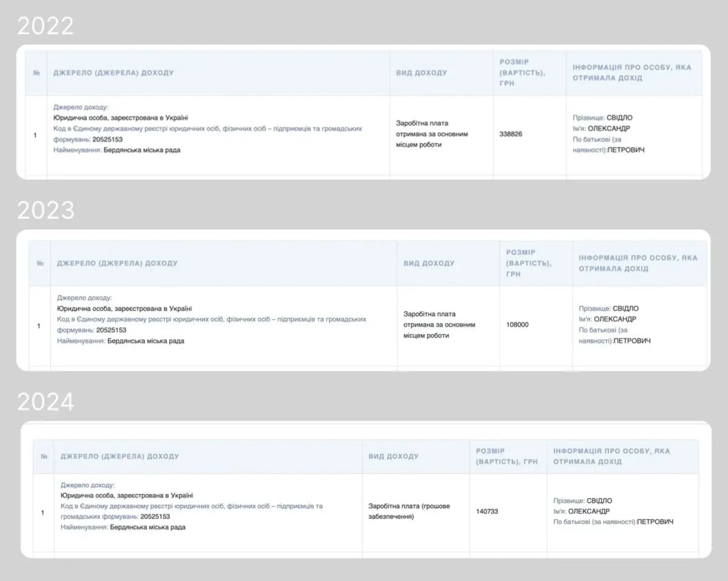Screen dimensions: 728x581
Task: Click 'Бердянська міська рада' name in 2022 table
Action: click(141, 150)
